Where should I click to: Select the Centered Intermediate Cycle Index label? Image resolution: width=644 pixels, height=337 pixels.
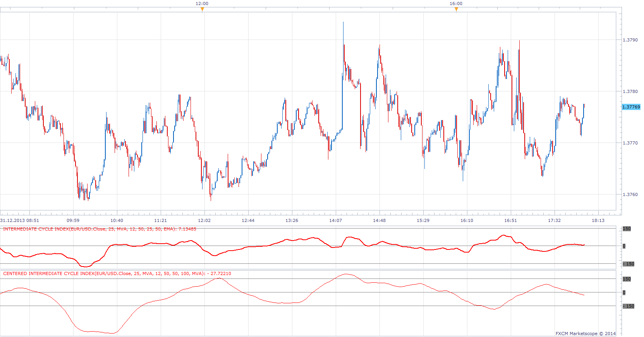click(117, 273)
